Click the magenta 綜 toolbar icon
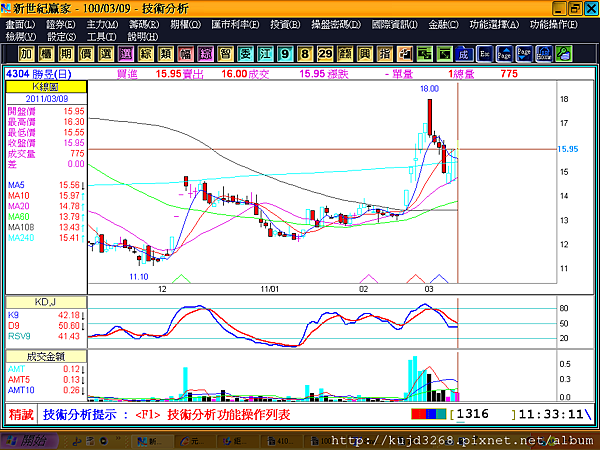 [205, 54]
